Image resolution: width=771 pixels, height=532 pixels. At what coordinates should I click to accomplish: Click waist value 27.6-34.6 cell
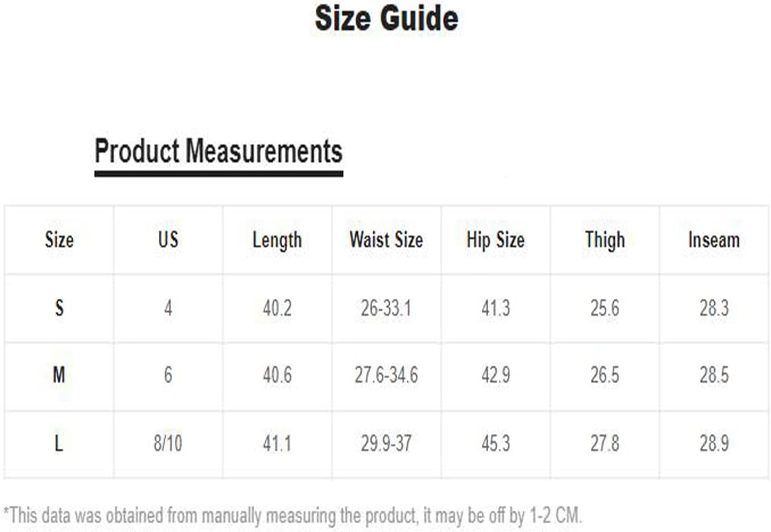pos(386,375)
